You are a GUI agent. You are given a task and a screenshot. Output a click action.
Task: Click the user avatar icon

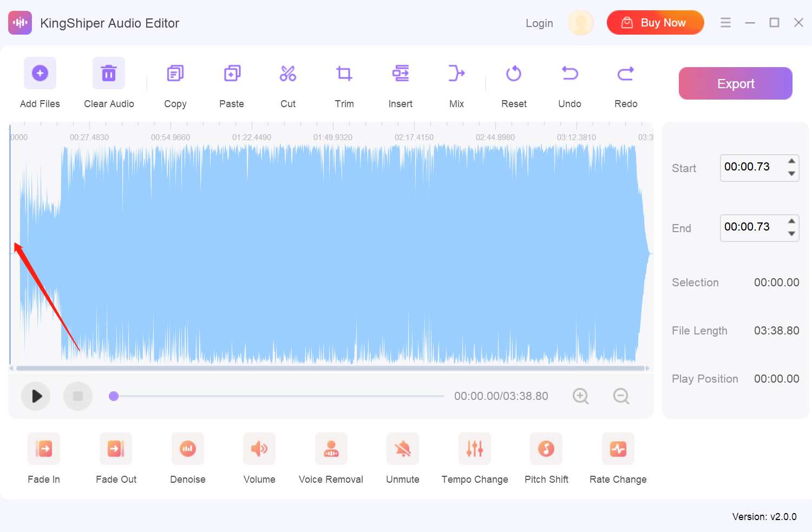pyautogui.click(x=581, y=23)
